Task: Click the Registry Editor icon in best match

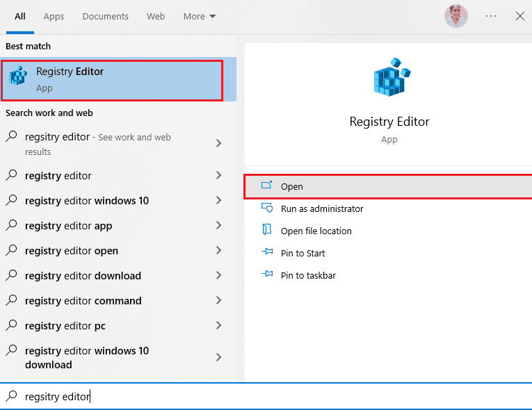Action: [17, 79]
